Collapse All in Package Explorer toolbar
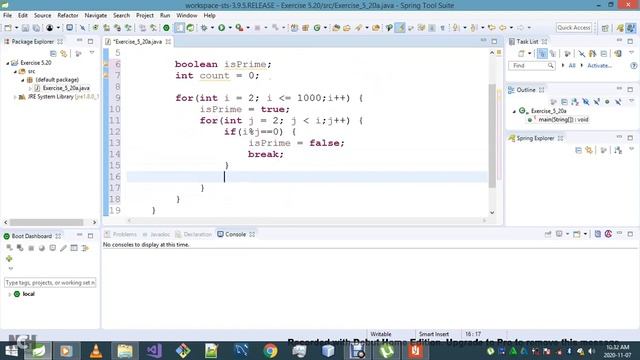640x360 pixels. tap(53, 53)
